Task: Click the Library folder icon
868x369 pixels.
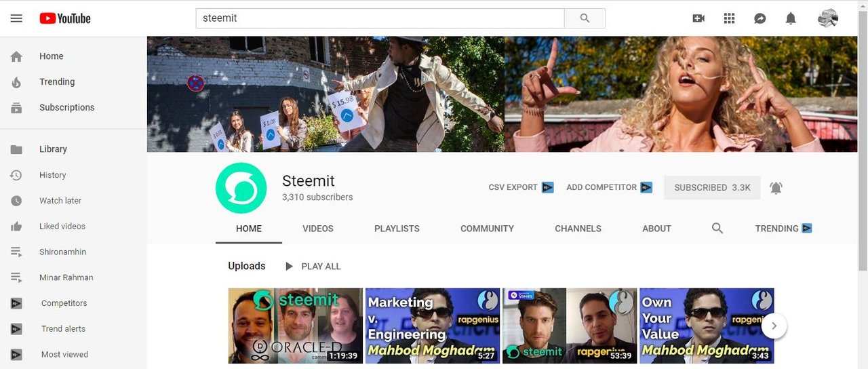Action: click(16, 149)
